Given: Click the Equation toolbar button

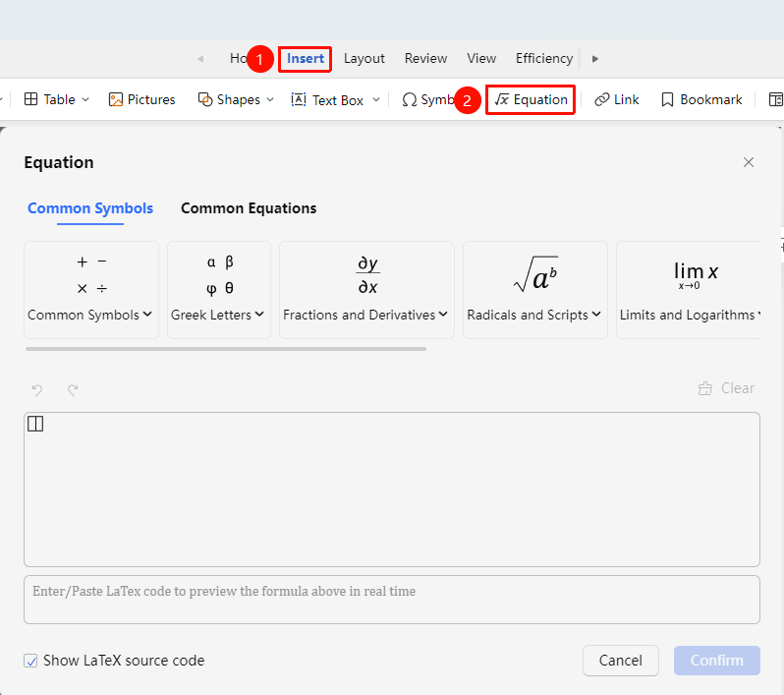Looking at the screenshot, I should (531, 99).
